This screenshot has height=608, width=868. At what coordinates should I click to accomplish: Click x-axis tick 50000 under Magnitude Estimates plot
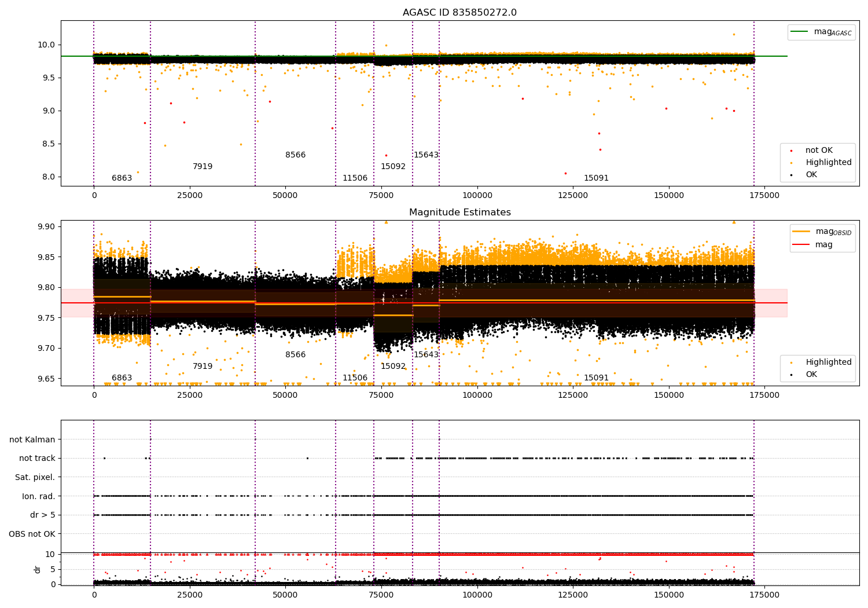coord(285,395)
